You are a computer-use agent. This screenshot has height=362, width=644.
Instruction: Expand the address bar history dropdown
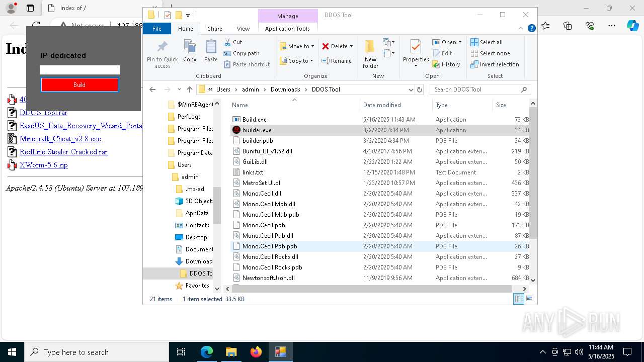pyautogui.click(x=411, y=89)
